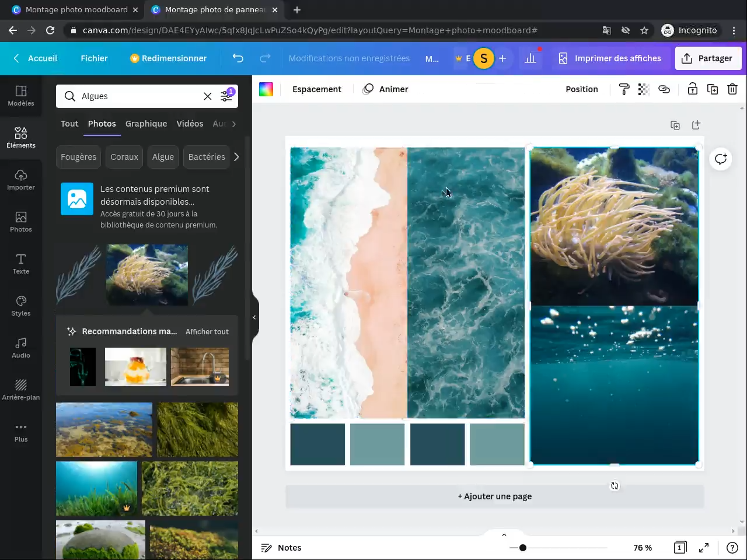
Task: Click the zoom slider handle
Action: tap(523, 548)
